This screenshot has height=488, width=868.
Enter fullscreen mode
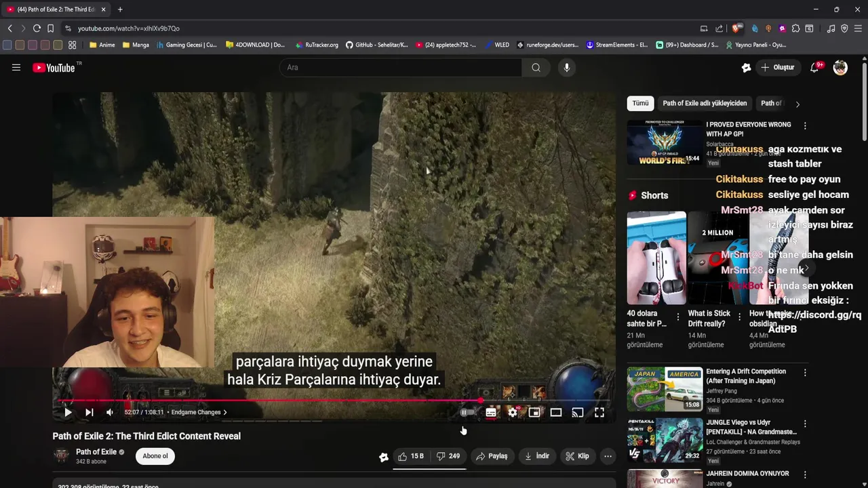599,412
